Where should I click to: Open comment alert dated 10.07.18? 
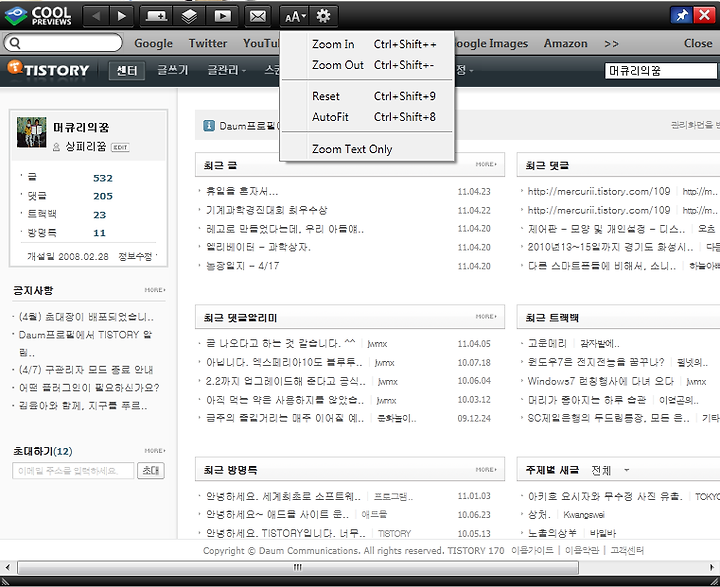284,363
